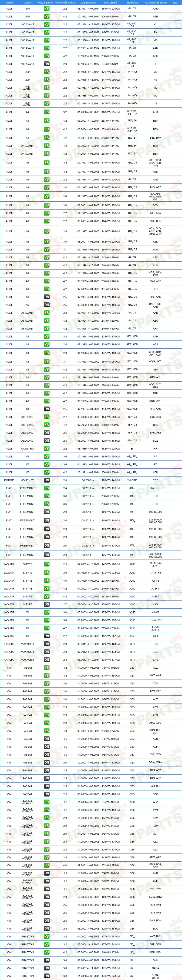Select the 03.1983 -> 10.1987 production years cell
This screenshot has width=182, height=980.
(88, 64)
